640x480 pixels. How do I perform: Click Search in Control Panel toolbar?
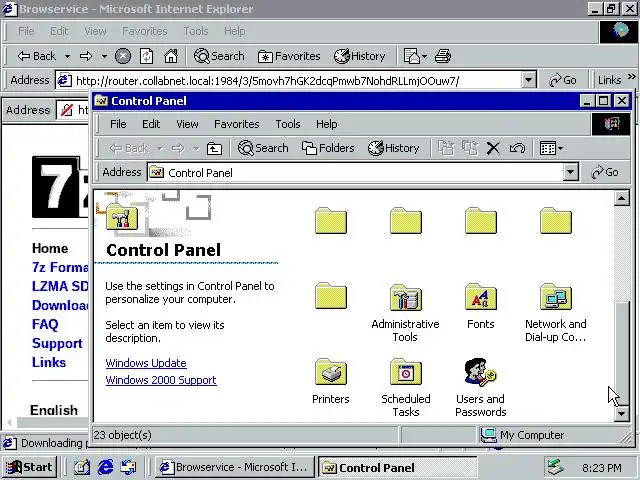tap(263, 148)
